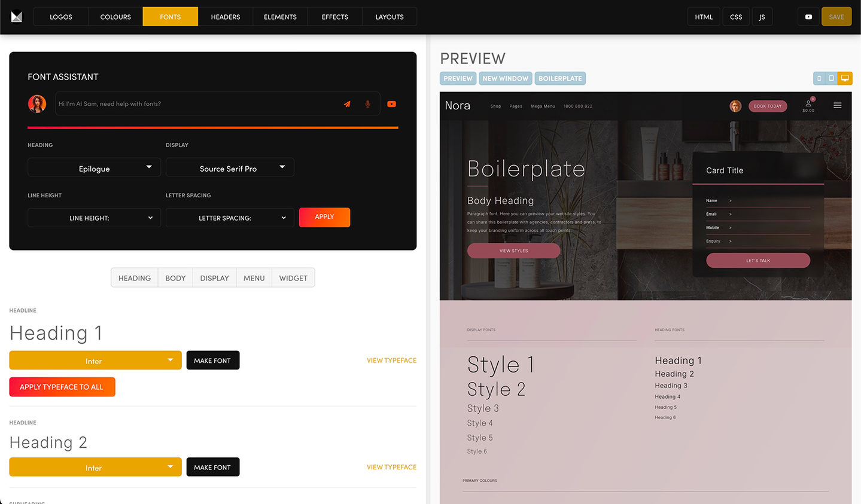This screenshot has width=861, height=504.
Task: Expand the Letter Spacing dropdown
Action: click(x=230, y=218)
